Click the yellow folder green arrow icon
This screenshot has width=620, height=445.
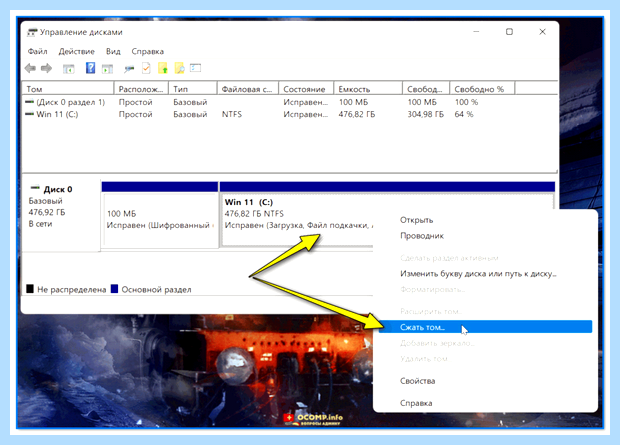pos(163,68)
